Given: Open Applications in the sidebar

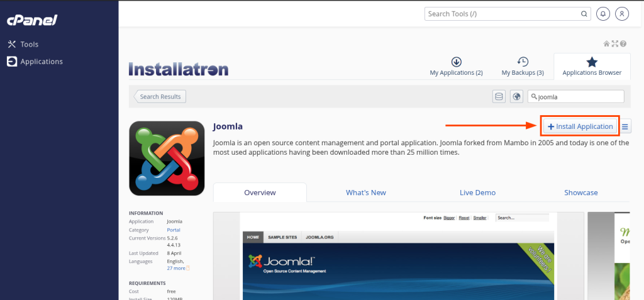Looking at the screenshot, I should pyautogui.click(x=35, y=62).
